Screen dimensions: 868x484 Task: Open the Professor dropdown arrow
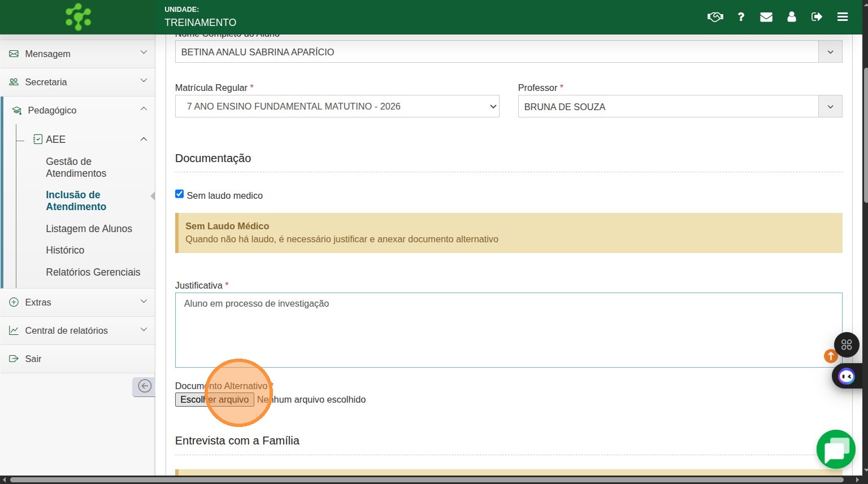830,107
